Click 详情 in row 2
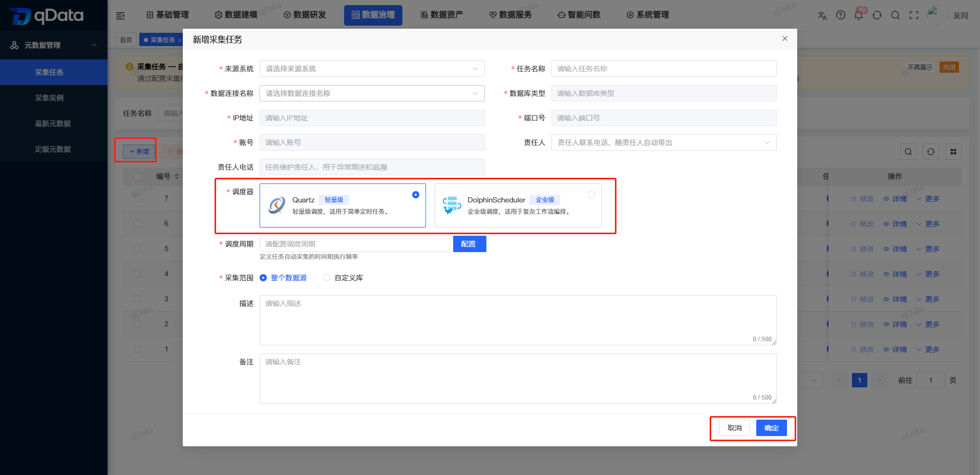Viewport: 980px width, 475px height. coord(895,324)
